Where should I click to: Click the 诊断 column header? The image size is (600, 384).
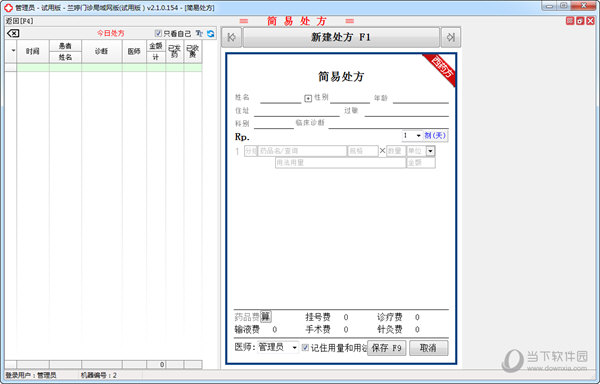point(101,51)
